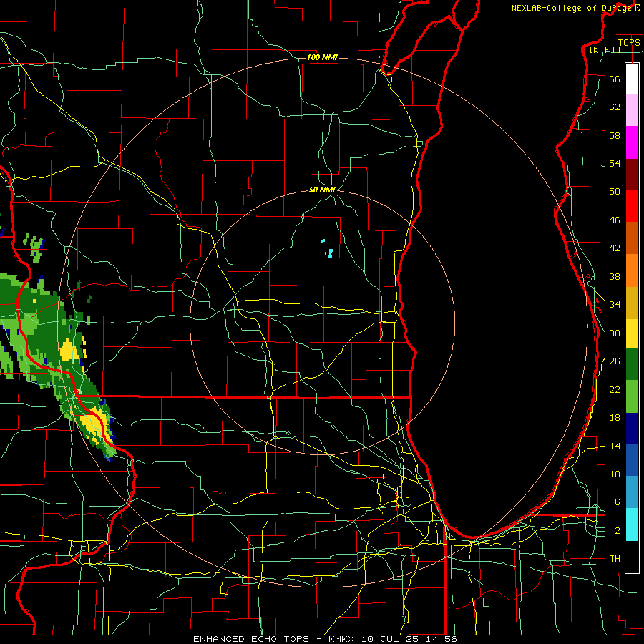Click the white swatch at the legend top
This screenshot has height=644, width=644.
pyautogui.click(x=632, y=79)
